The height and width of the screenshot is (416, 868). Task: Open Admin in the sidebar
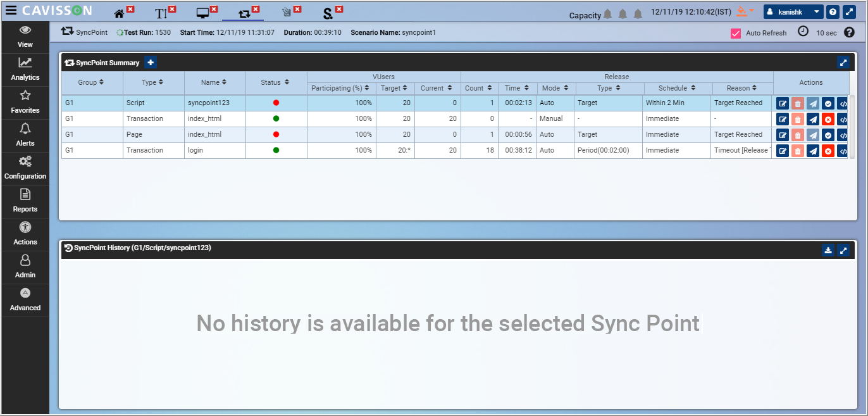[x=25, y=267]
